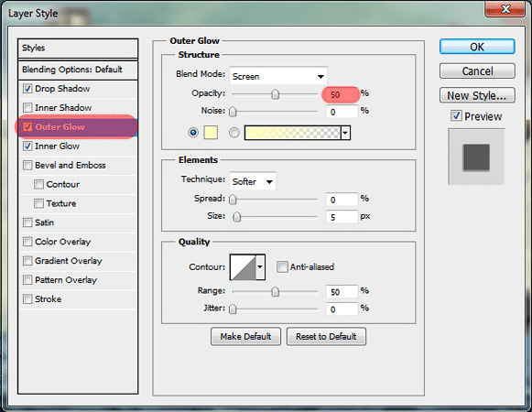The width and height of the screenshot is (532, 412).
Task: Open the Technique dropdown showing Softer
Action: pos(253,181)
